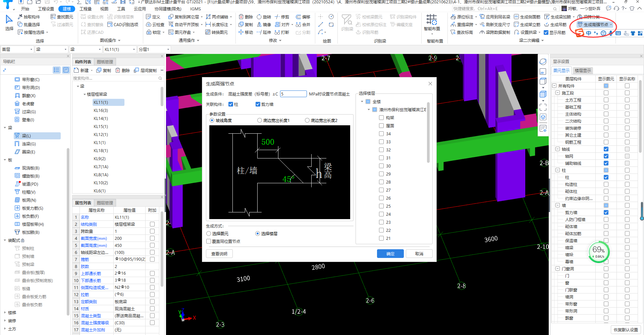Click the 生成架立筋 icon

tap(516, 24)
